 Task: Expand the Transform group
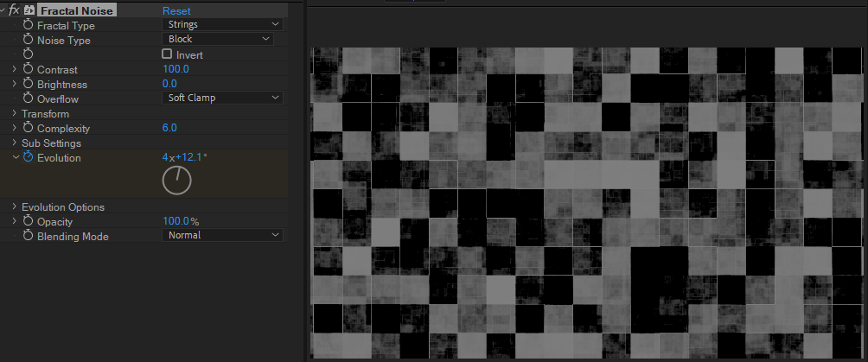(15, 113)
